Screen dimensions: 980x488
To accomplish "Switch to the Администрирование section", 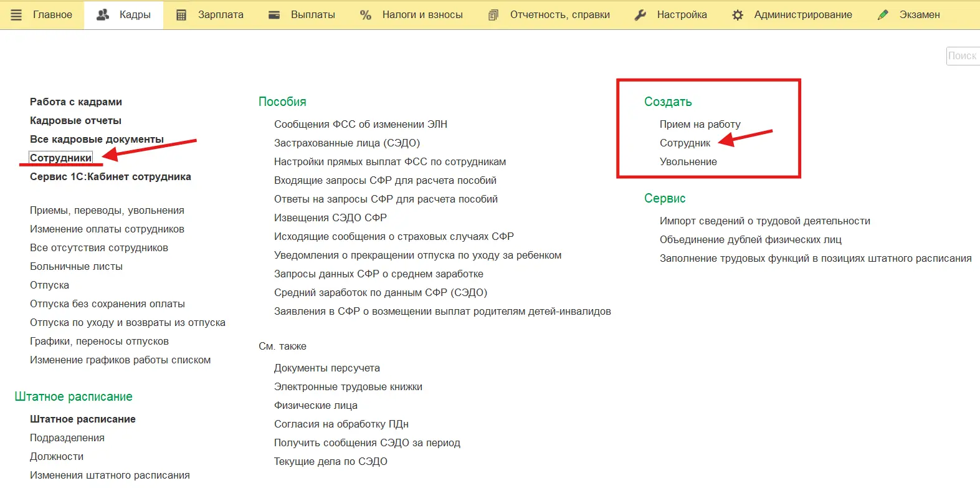I will coord(802,15).
